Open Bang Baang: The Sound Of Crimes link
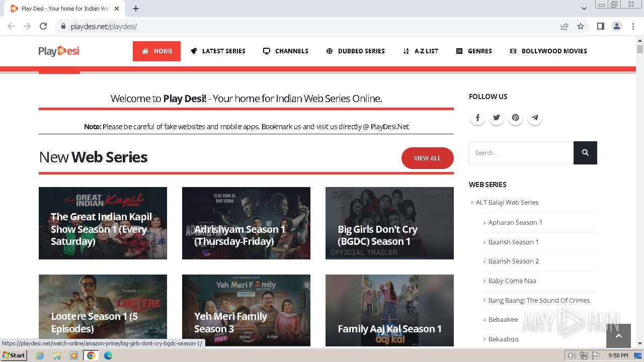 click(x=539, y=300)
